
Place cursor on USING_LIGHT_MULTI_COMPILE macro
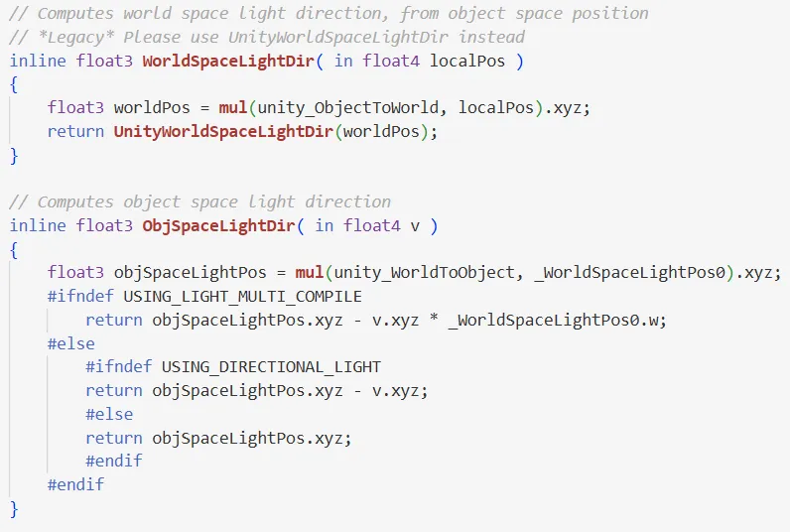click(x=242, y=297)
